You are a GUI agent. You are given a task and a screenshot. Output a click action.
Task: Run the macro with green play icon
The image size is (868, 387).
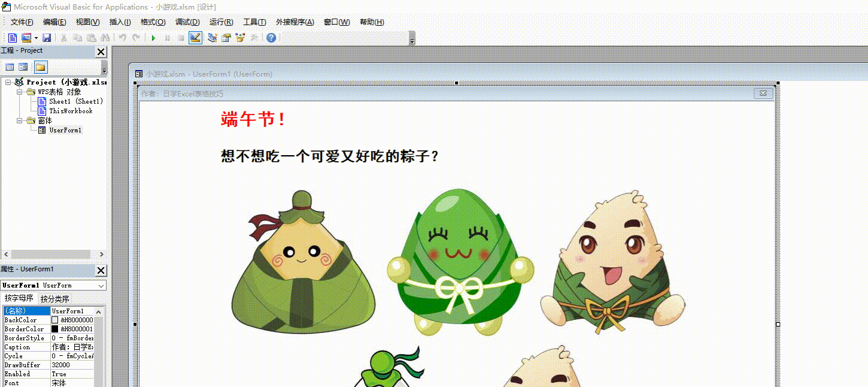[x=154, y=38]
